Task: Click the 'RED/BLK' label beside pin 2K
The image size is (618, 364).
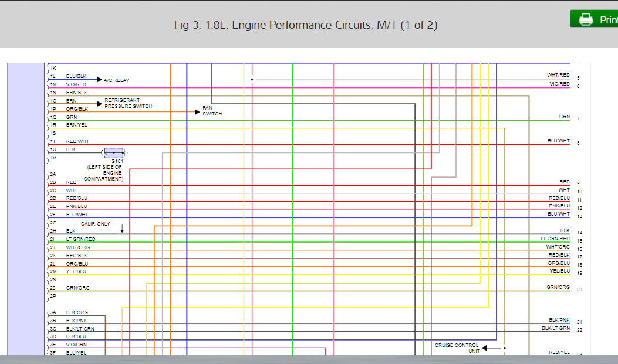Action: tap(76, 256)
